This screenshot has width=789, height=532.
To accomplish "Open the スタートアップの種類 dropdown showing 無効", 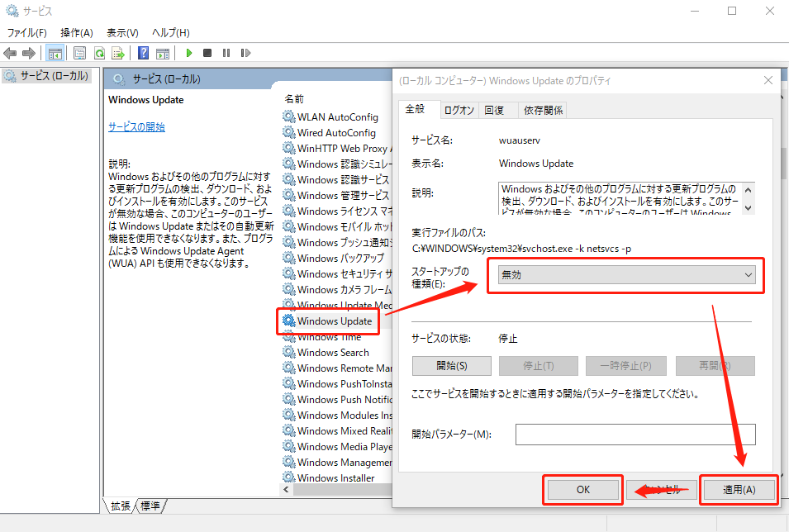I will (626, 275).
